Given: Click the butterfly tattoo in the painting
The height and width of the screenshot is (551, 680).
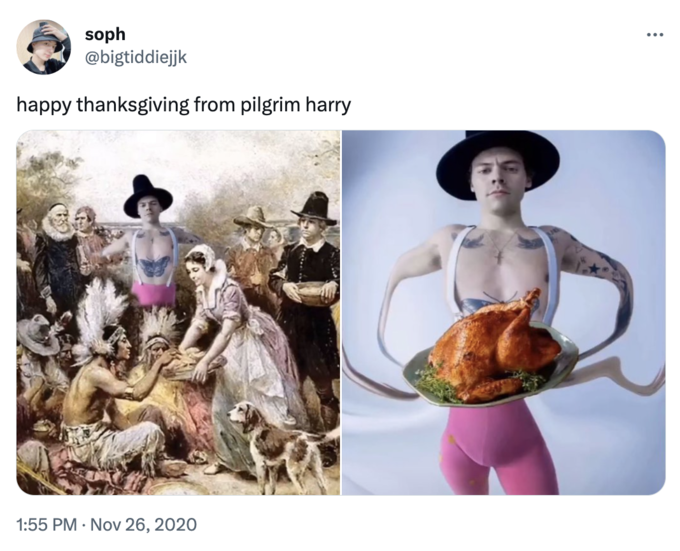Looking at the screenshot, I should click(x=154, y=266).
